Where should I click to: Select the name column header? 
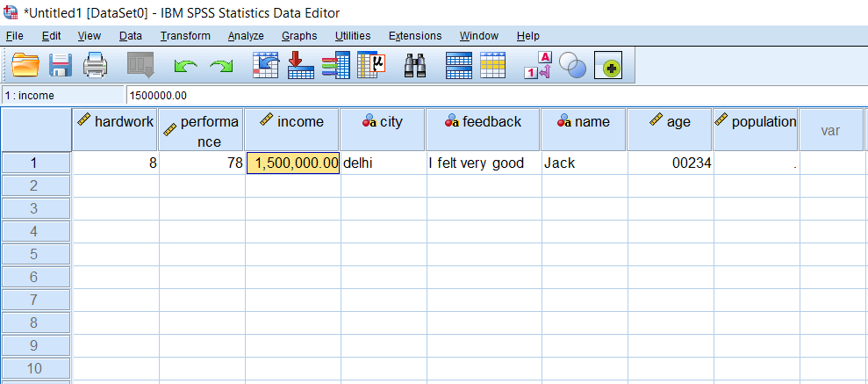point(584,129)
